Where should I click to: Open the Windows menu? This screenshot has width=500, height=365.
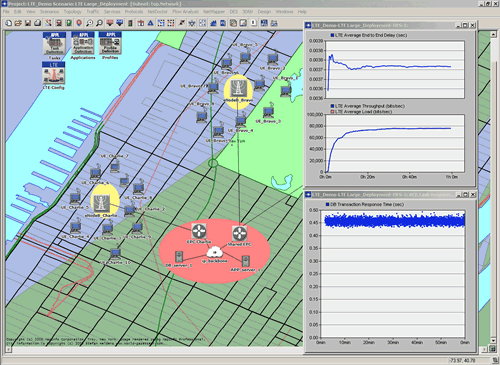click(284, 12)
